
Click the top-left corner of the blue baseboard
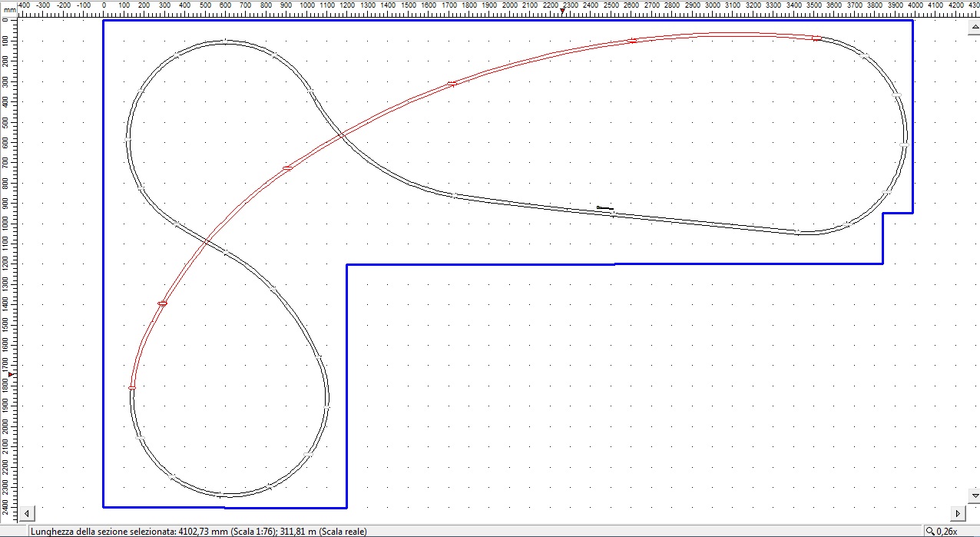tap(104, 22)
